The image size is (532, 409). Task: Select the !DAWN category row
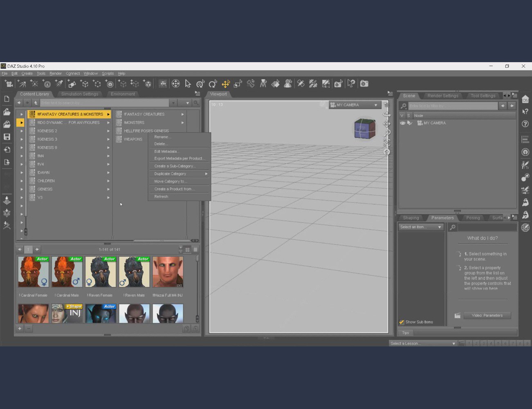tap(70, 173)
